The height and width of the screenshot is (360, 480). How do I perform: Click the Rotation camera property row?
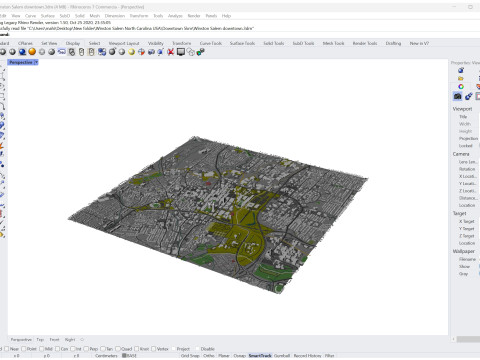click(x=467, y=169)
